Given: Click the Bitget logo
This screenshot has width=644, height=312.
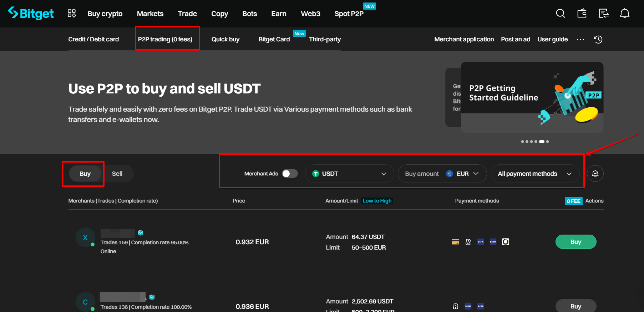Looking at the screenshot, I should pos(31,13).
